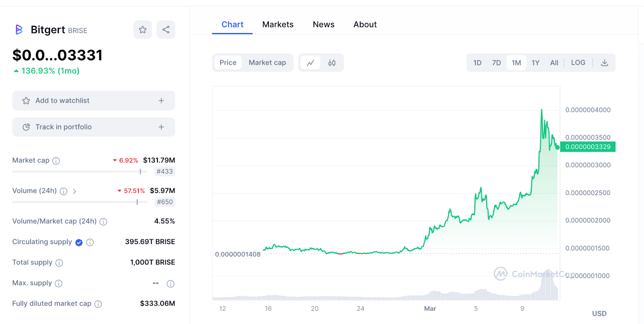Viewport: 644px width, 324px height.
Task: Click info icon next to Total supply
Action: click(x=59, y=263)
